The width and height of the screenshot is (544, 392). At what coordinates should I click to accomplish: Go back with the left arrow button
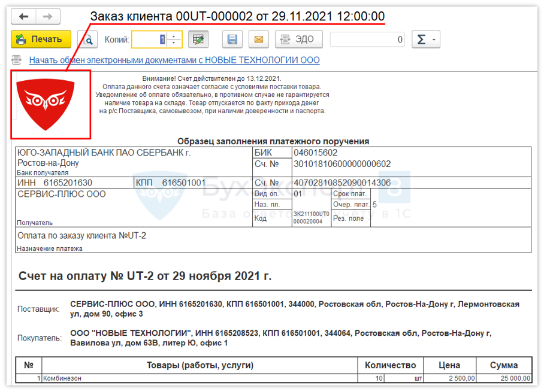pos(23,17)
